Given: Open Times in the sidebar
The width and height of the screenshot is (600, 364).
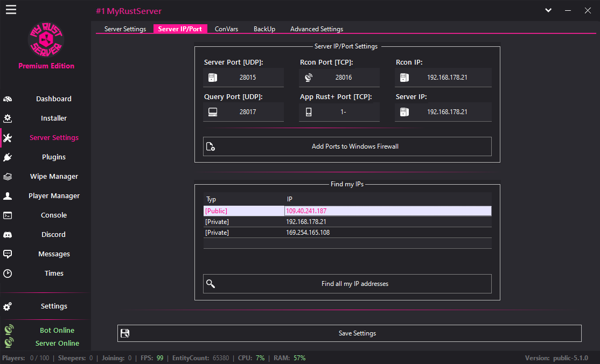Looking at the screenshot, I should [x=54, y=274].
